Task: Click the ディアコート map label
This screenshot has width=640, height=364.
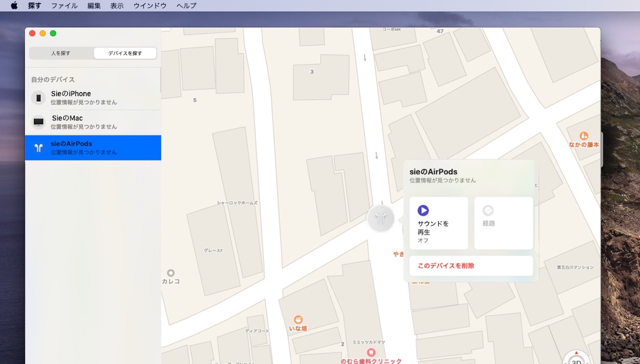Action: pyautogui.click(x=257, y=331)
